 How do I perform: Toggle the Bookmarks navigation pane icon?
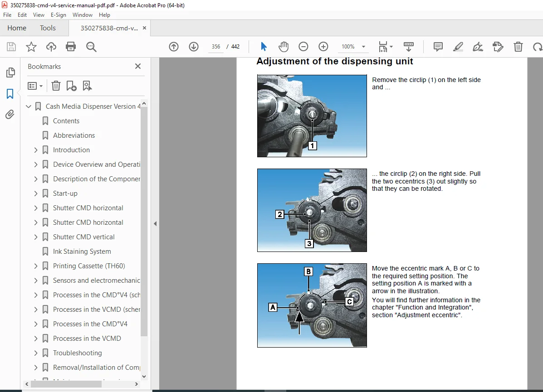click(x=10, y=93)
